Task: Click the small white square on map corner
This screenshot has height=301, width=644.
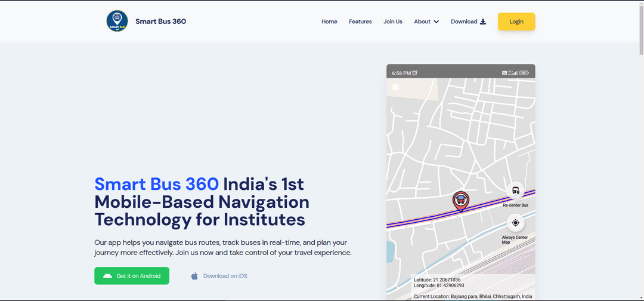Action: click(x=395, y=87)
